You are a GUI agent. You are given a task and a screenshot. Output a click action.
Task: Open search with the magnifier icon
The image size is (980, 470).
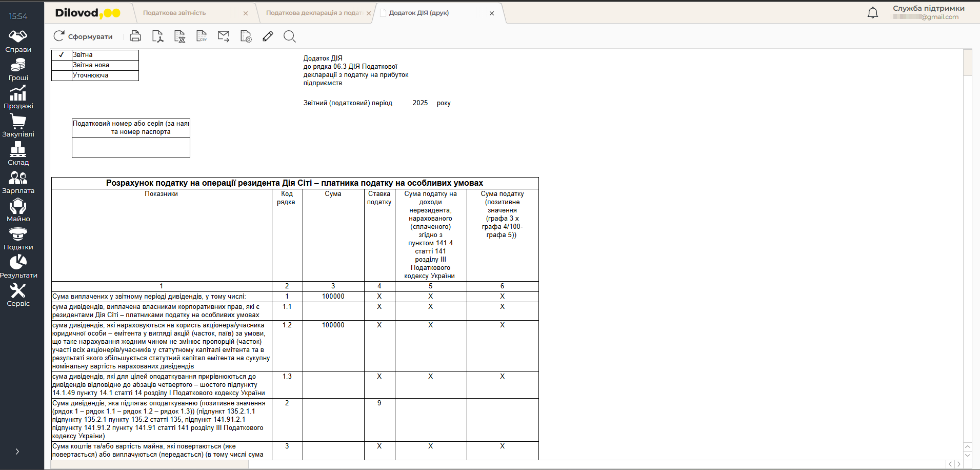click(x=290, y=36)
